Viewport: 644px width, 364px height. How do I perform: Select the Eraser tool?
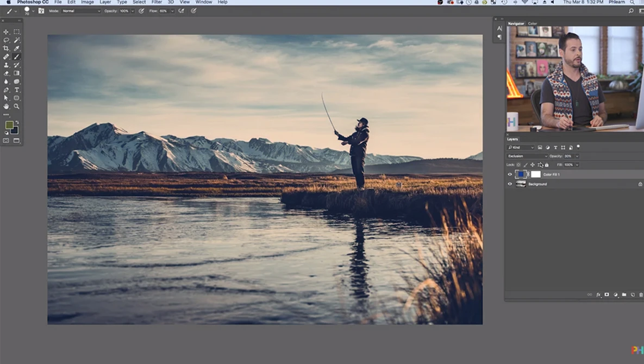pos(6,73)
